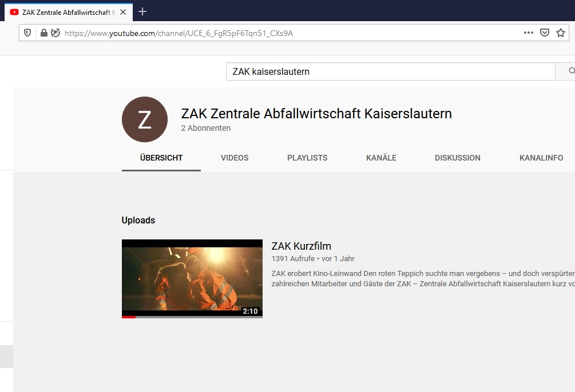Save page with the Pocket icon
The image size is (575, 392).
(545, 33)
